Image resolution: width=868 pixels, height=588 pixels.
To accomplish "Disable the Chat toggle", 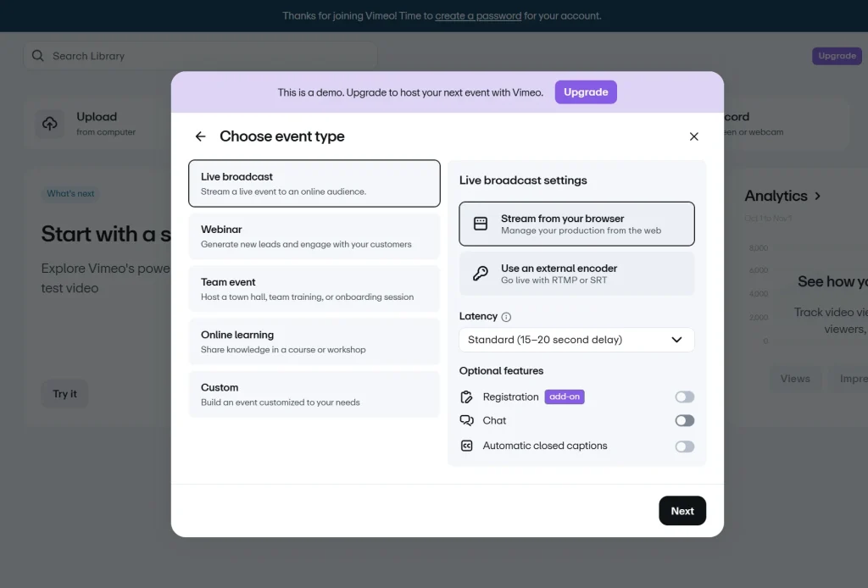I will (684, 420).
